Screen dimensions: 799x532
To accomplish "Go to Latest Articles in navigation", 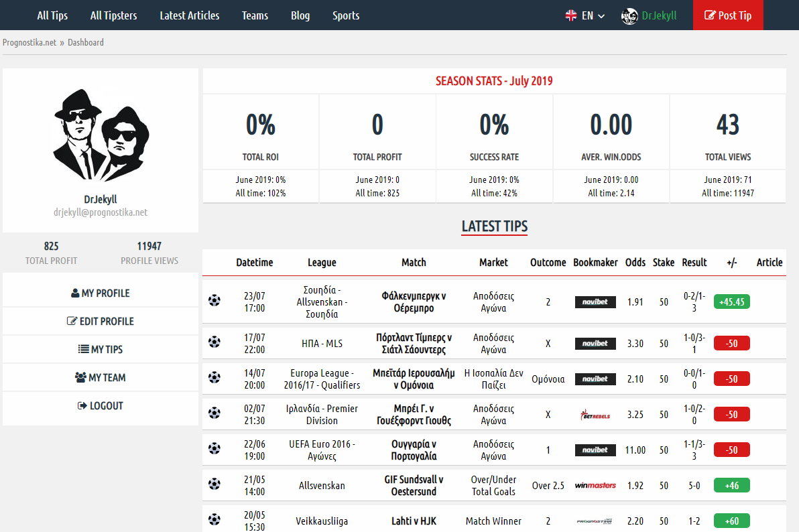I will pyautogui.click(x=190, y=15).
